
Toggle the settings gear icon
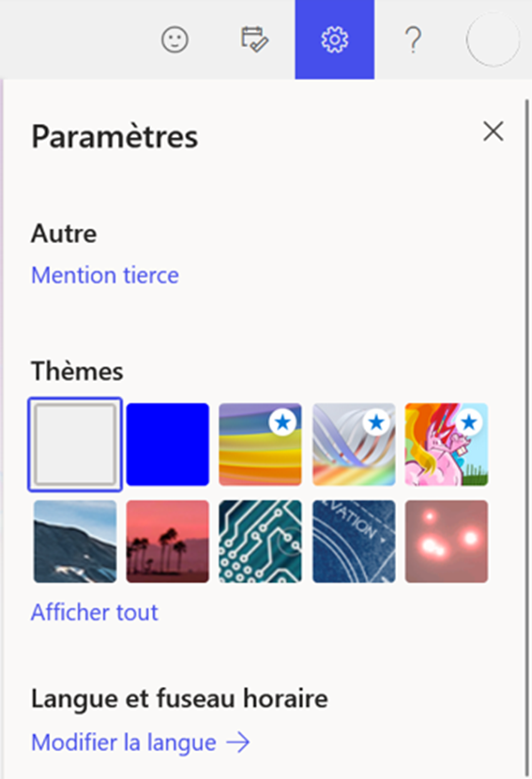pos(335,39)
